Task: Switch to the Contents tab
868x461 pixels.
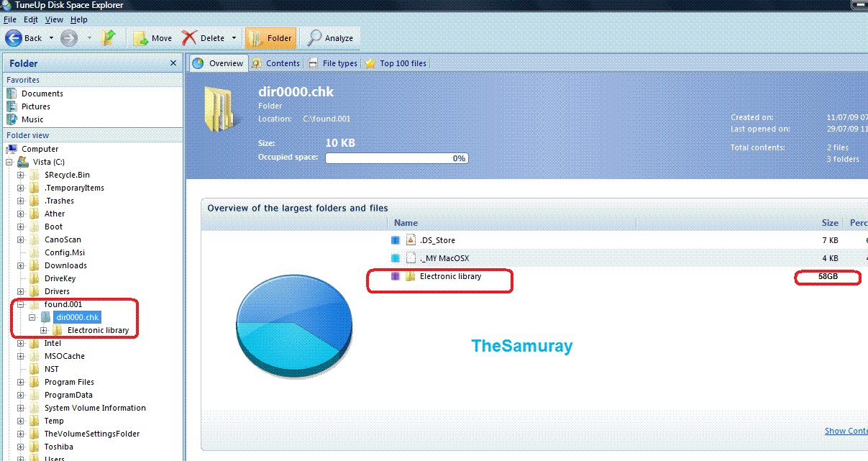Action: pos(276,63)
